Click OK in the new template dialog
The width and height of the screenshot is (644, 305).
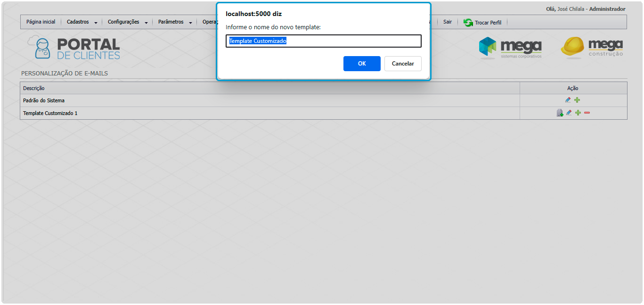(362, 64)
